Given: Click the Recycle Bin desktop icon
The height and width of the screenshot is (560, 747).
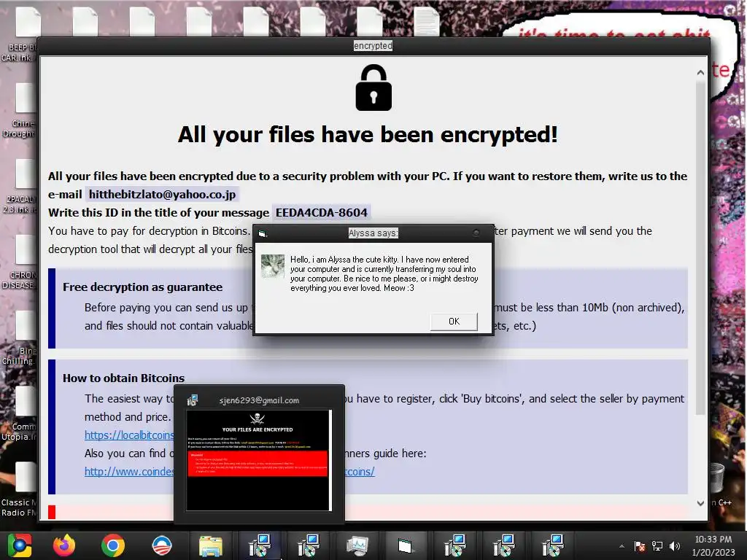Looking at the screenshot, I should (x=718, y=478).
